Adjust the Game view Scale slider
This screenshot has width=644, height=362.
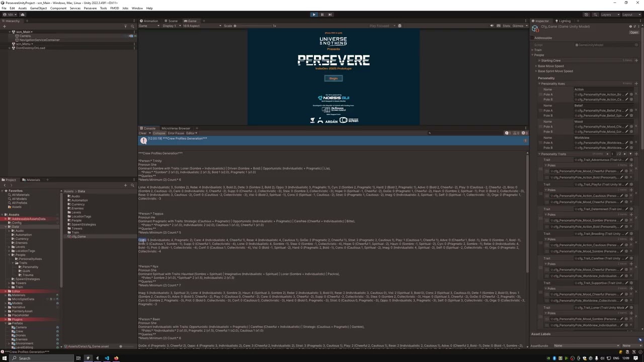(x=254, y=26)
